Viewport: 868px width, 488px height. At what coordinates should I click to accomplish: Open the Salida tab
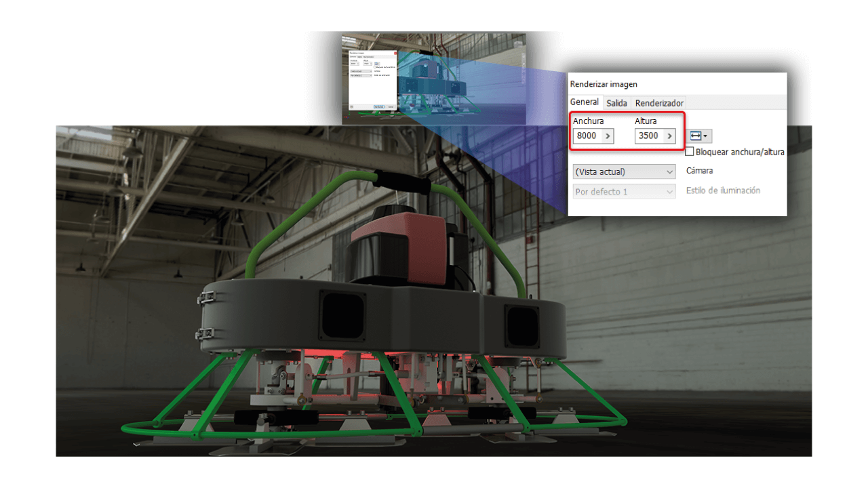coord(616,103)
